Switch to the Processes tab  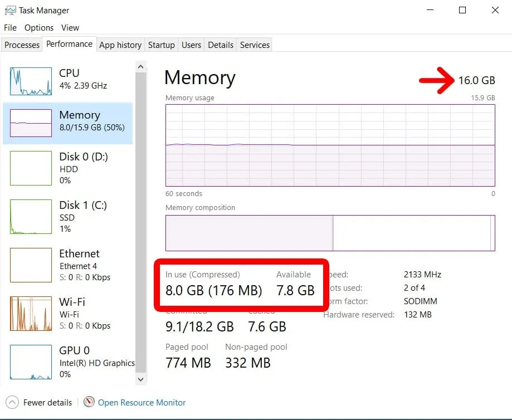click(x=22, y=45)
